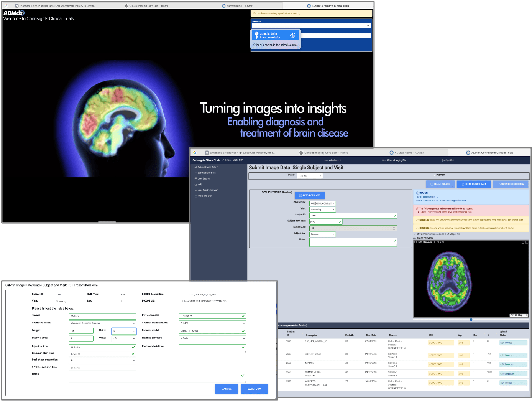Open the Trial ID dropdown
Viewport: 532px width, 401px height.
(310, 176)
